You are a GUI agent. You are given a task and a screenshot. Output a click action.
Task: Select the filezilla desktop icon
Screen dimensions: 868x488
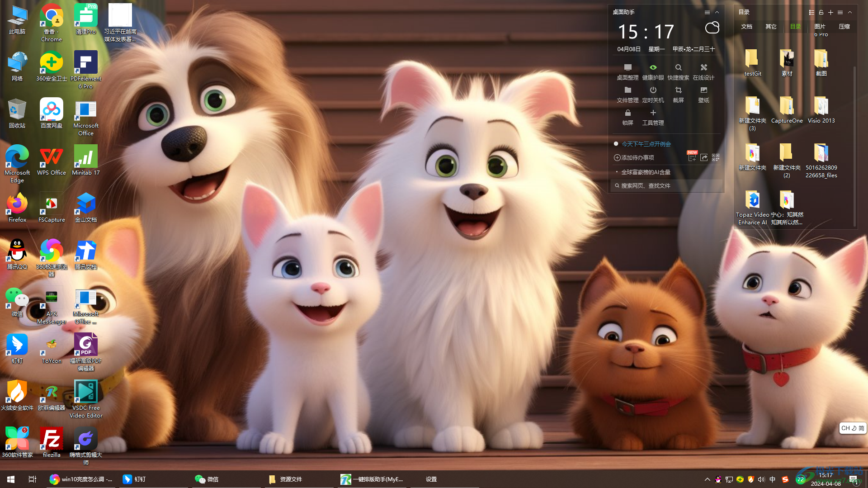52,442
